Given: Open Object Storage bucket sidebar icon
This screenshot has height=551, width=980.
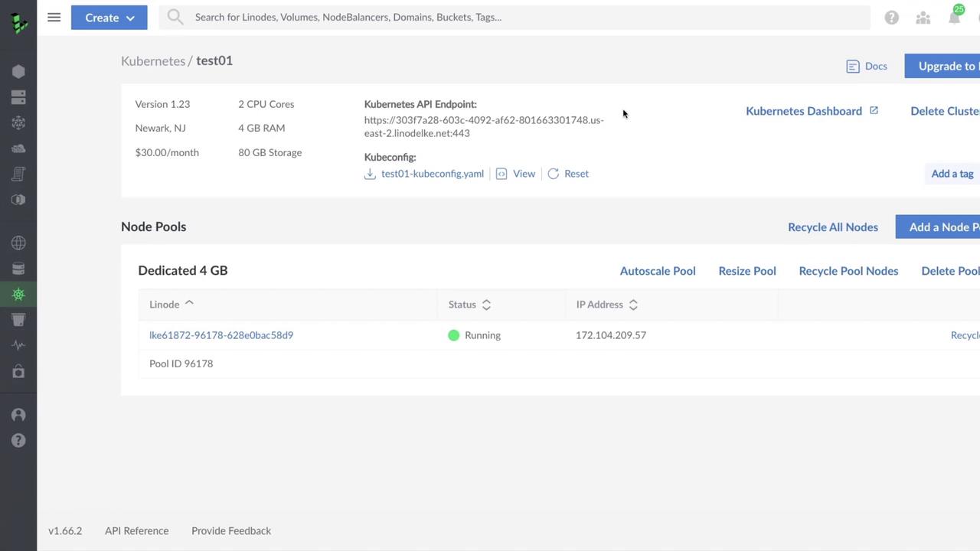Looking at the screenshot, I should (x=18, y=319).
